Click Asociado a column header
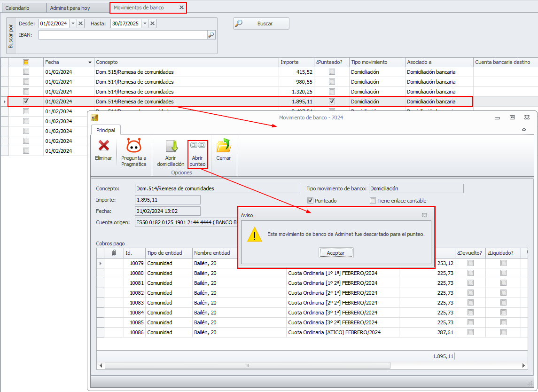The width and height of the screenshot is (538, 392). 439,62
